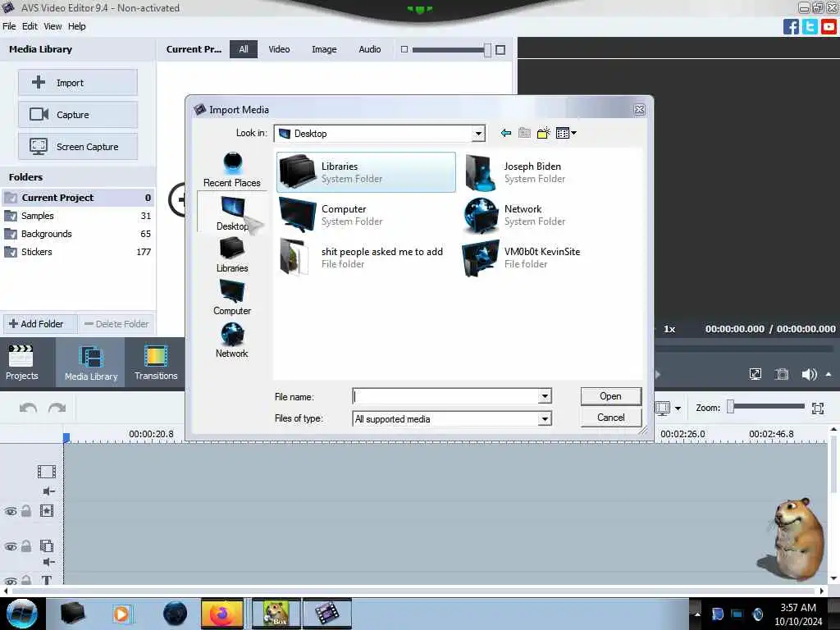Open the Edit menu

coord(30,26)
